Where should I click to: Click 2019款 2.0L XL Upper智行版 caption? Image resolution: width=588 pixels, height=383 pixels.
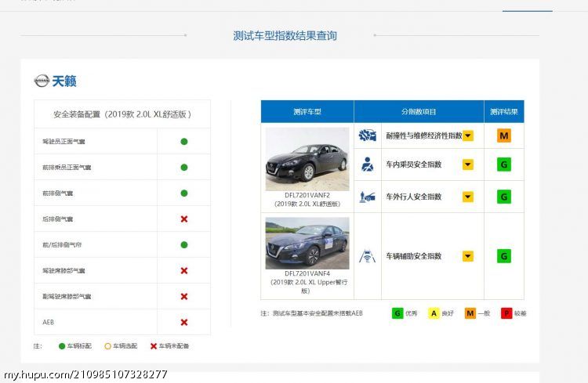click(308, 287)
